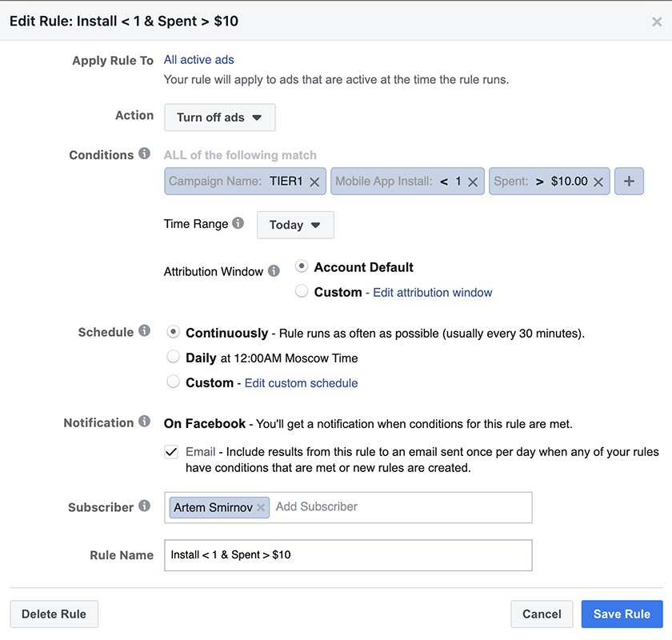Remove the Mobile App Install condition
Image resolution: width=672 pixels, height=640 pixels.
[473, 182]
